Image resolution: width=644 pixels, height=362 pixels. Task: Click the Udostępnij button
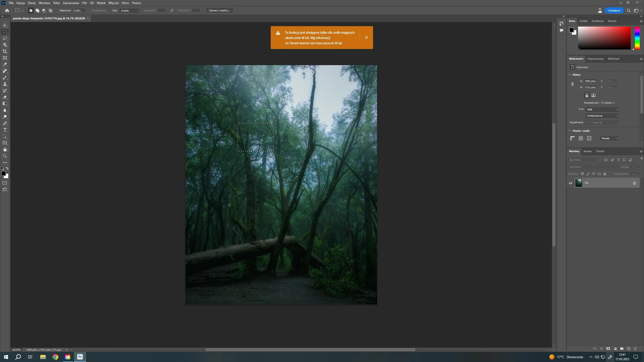click(614, 11)
